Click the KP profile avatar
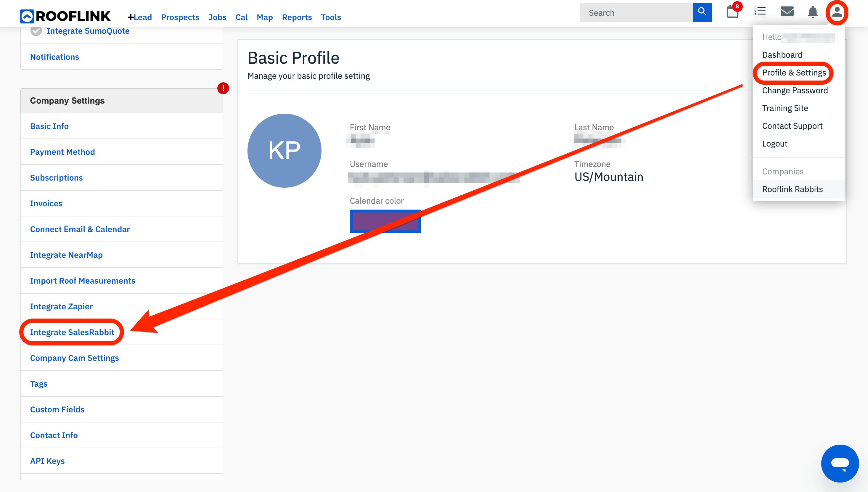The height and width of the screenshot is (492, 868). point(284,151)
